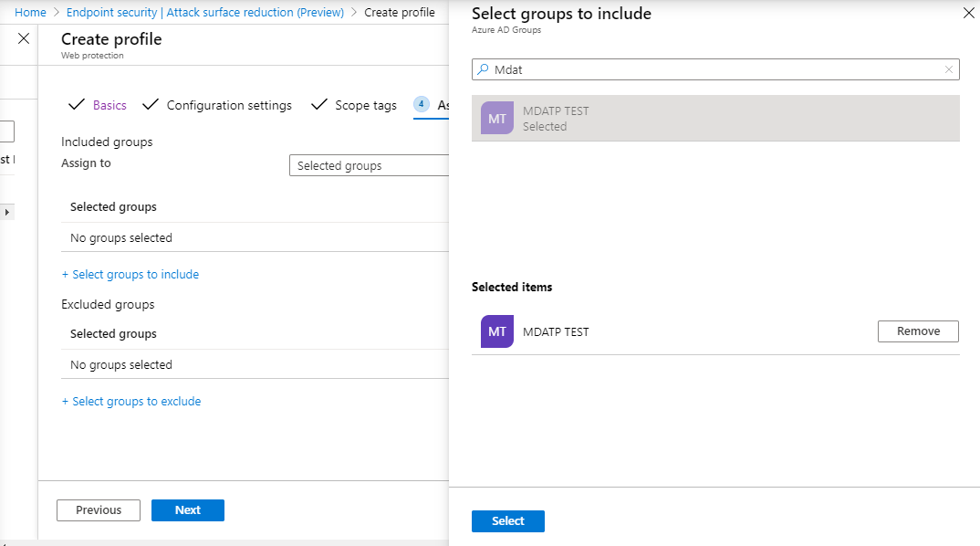Click Select groups to exclude link
This screenshot has width=980, height=546.
point(131,401)
